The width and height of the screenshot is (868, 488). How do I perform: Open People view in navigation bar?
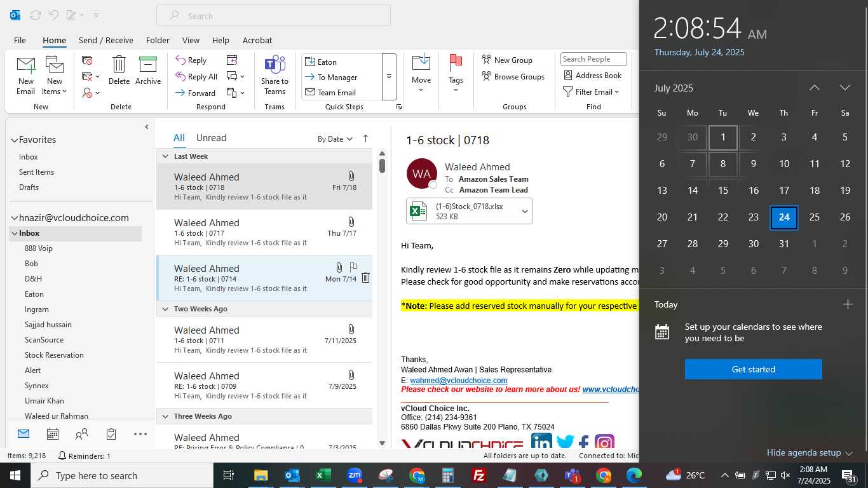(81, 434)
